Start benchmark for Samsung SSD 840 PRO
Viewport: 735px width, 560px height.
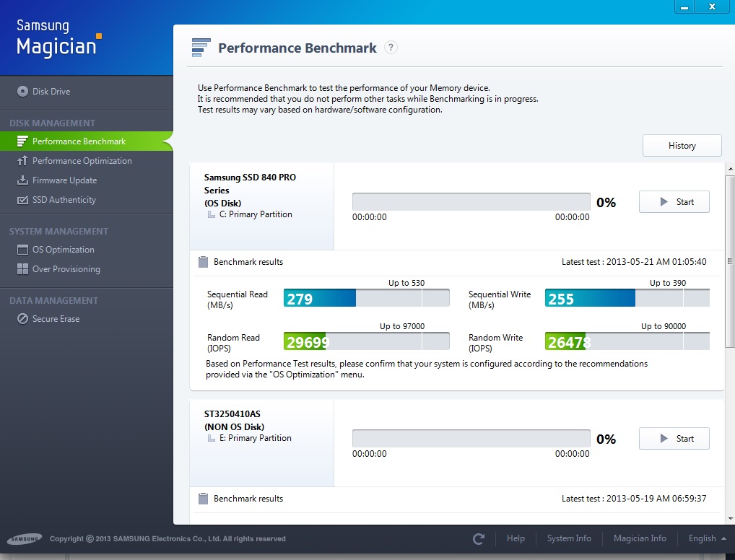point(674,202)
